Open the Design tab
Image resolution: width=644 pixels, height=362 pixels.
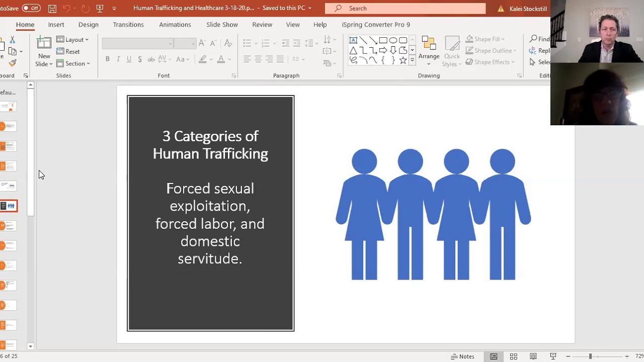89,24
